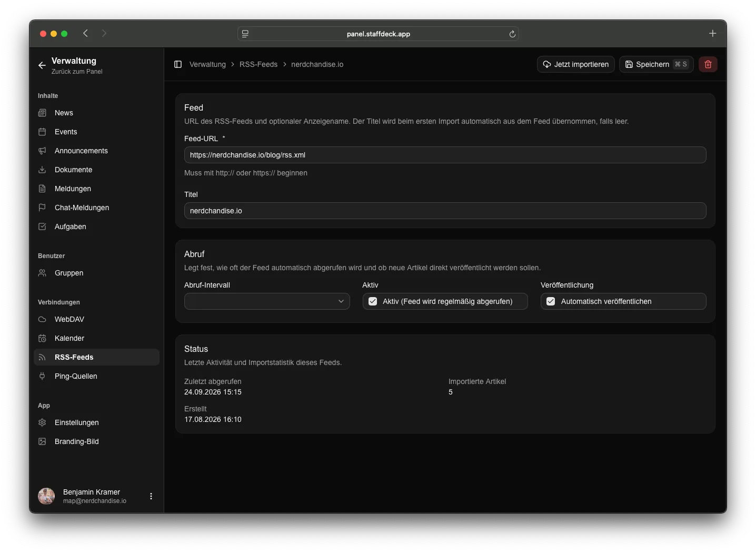Click the imported articles count 5
756x552 pixels.
click(451, 392)
